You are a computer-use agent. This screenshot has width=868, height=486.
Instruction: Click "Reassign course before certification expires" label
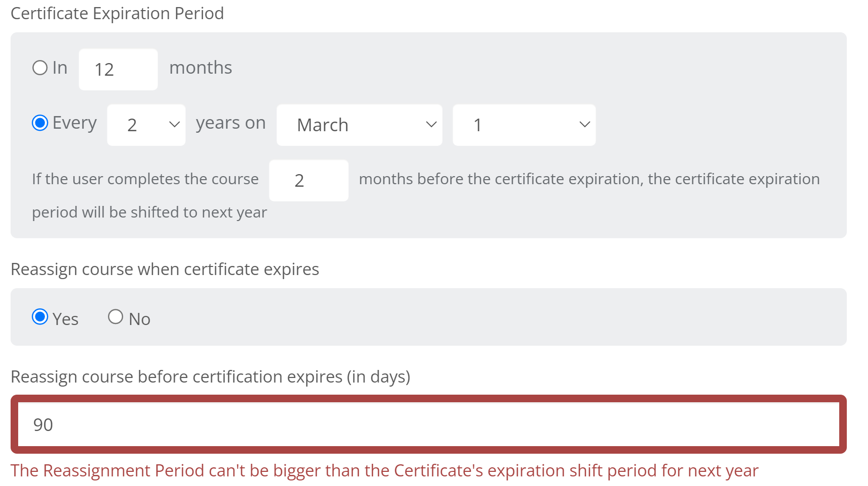[x=210, y=377]
